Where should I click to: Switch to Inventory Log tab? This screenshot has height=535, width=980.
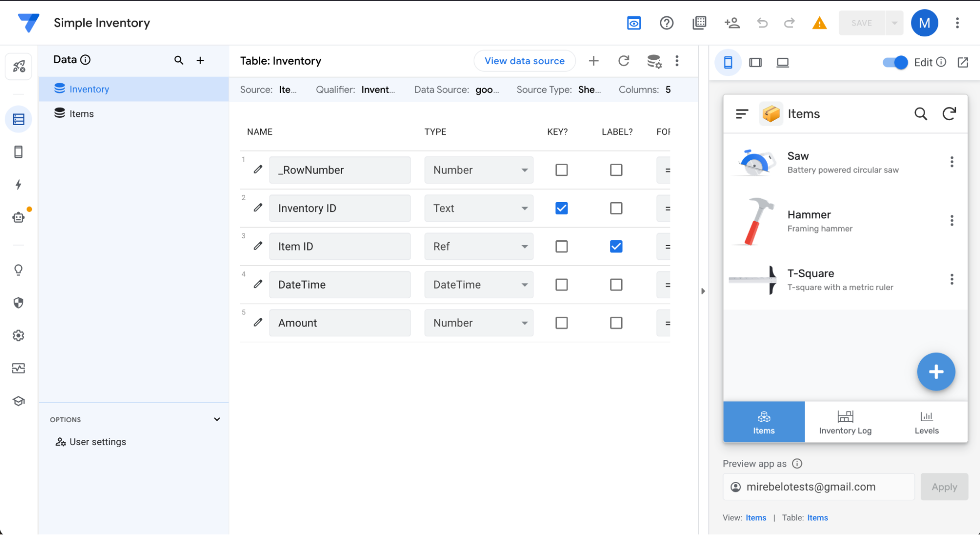click(845, 422)
